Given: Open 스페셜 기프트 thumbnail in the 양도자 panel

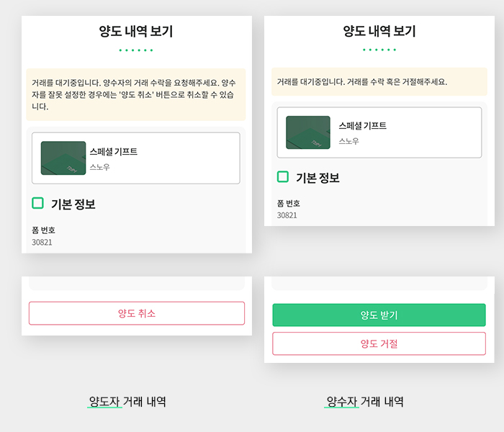Looking at the screenshot, I should click(x=63, y=158).
